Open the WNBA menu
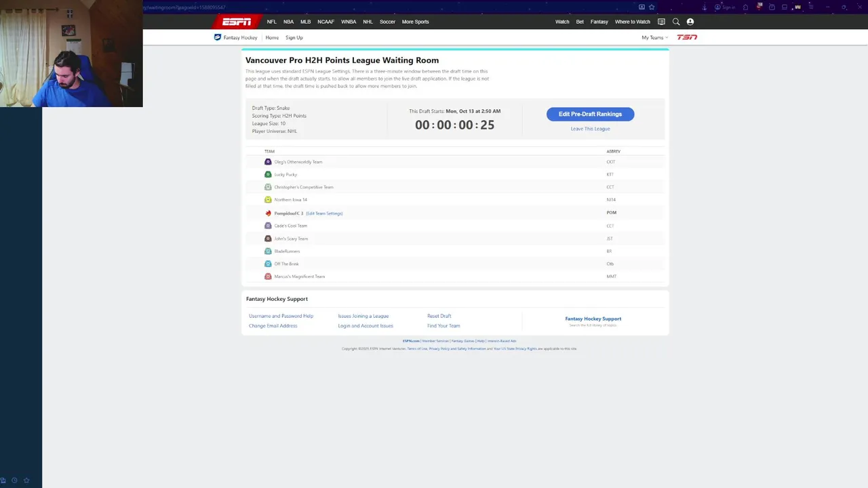The width and height of the screenshot is (868, 488). point(349,22)
